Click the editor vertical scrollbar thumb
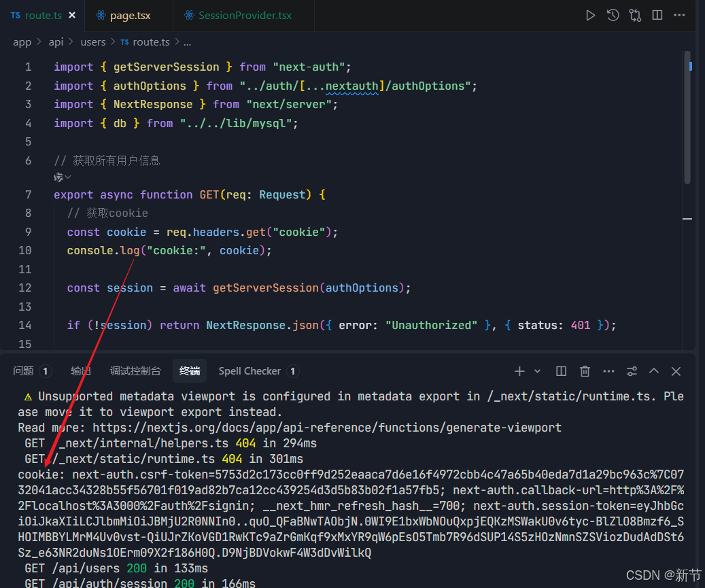 point(687,118)
